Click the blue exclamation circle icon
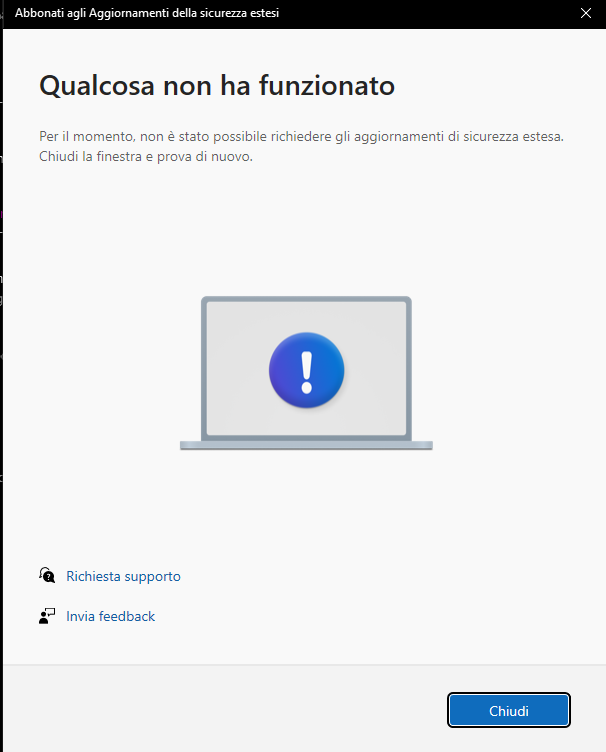 click(306, 370)
